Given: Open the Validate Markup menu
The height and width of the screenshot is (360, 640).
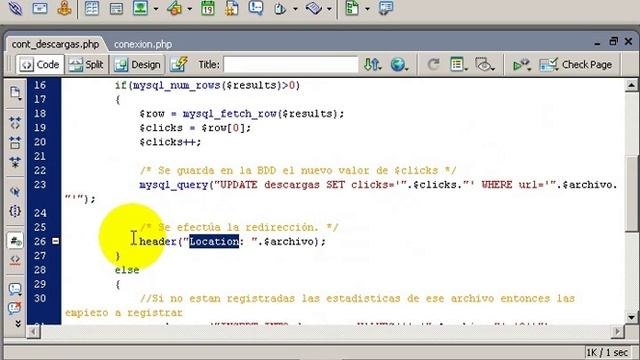Looking at the screenshot, I should pyautogui.click(x=521, y=64).
